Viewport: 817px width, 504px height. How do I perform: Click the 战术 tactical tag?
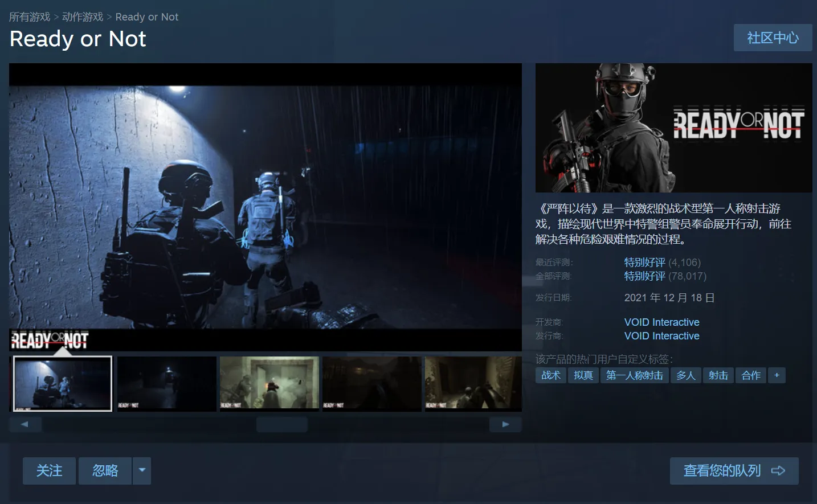coord(550,375)
